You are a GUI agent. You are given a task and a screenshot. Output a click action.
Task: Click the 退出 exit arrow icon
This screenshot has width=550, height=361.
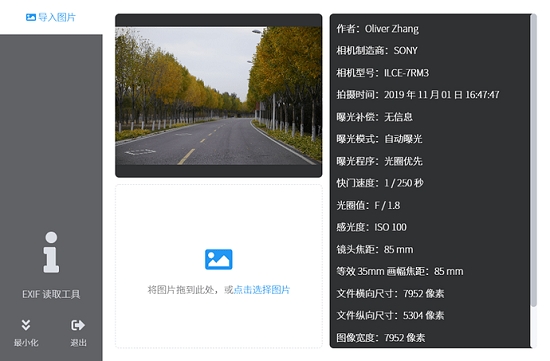coord(78,325)
